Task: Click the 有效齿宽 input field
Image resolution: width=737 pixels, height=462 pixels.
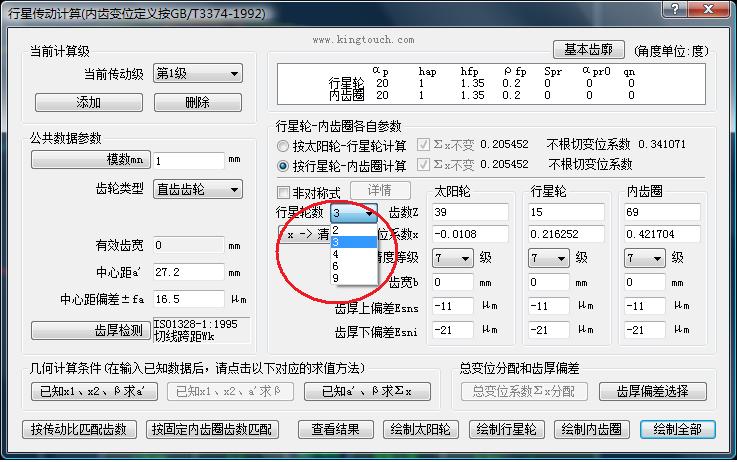Action: coord(188,245)
